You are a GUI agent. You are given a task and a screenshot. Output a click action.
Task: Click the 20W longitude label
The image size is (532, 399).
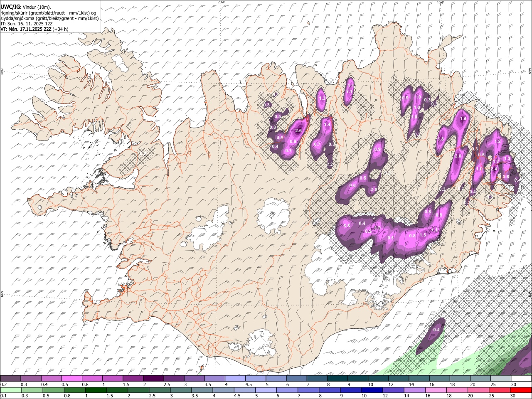click(221, 2)
